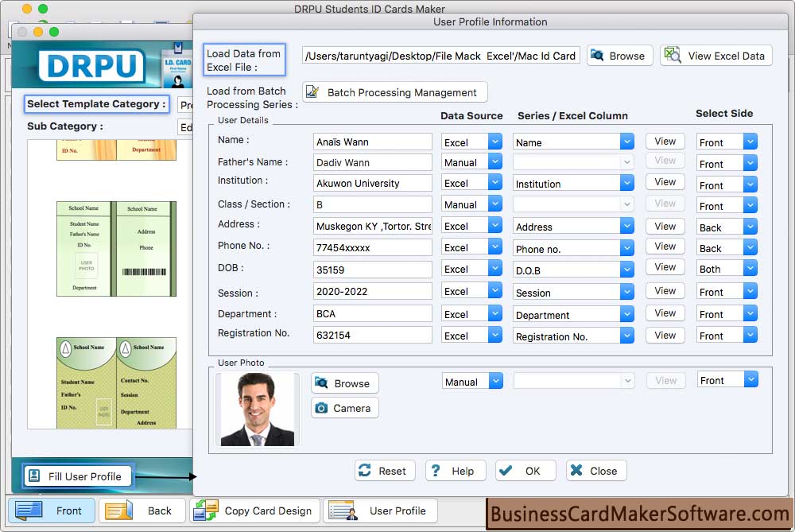Expand the Excel Column dropdown showing Registration No.
This screenshot has width=795, height=532.
[626, 336]
